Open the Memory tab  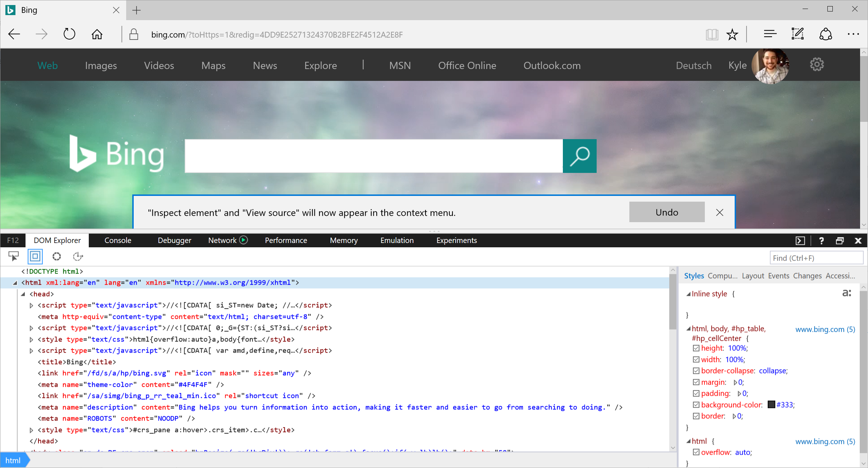[344, 240]
